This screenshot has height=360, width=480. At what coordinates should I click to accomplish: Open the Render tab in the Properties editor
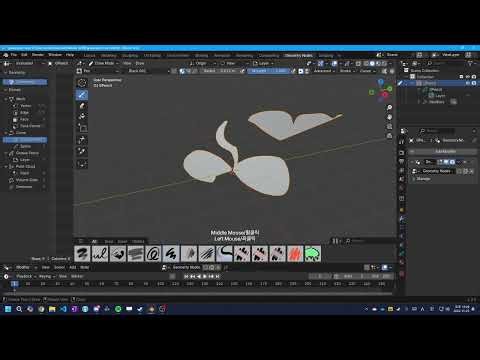pyautogui.click(x=402, y=153)
